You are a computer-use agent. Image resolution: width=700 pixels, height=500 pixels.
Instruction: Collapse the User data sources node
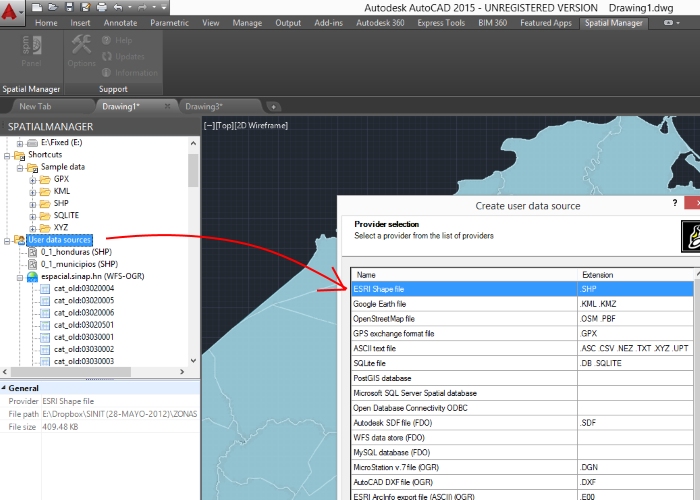pos(7,241)
